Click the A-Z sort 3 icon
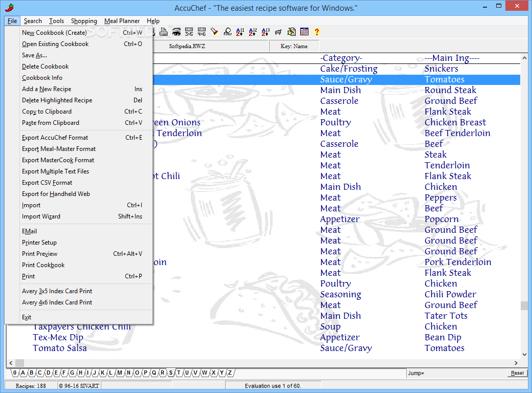The height and width of the screenshot is (393, 532). pyautogui.click(x=265, y=32)
